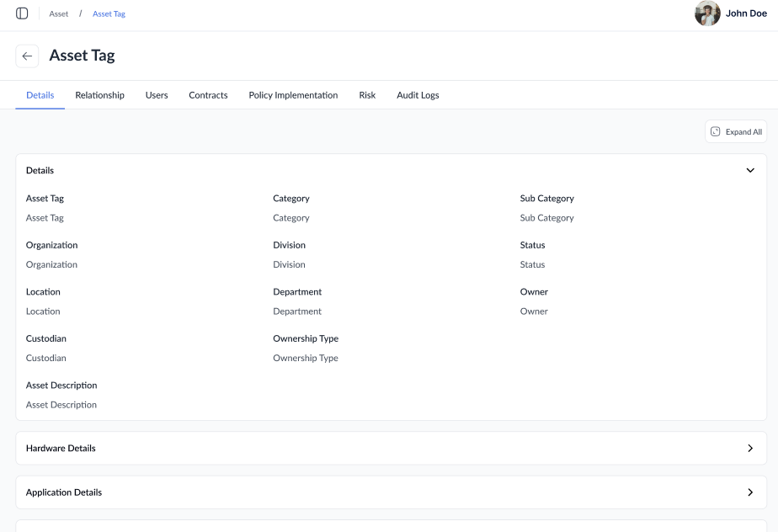Expand the Application Details section
The height and width of the screenshot is (532, 778).
[x=391, y=492]
